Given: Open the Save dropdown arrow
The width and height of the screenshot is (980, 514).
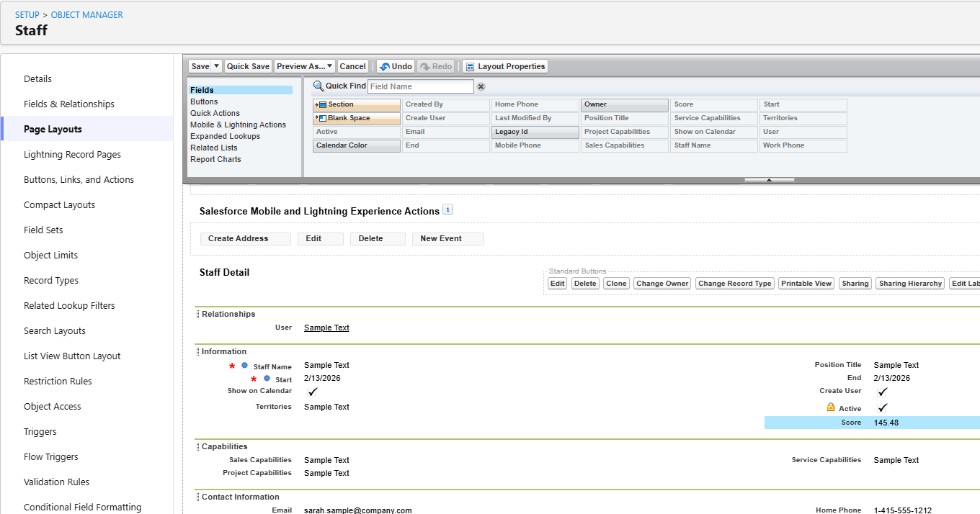Looking at the screenshot, I should click(x=216, y=66).
